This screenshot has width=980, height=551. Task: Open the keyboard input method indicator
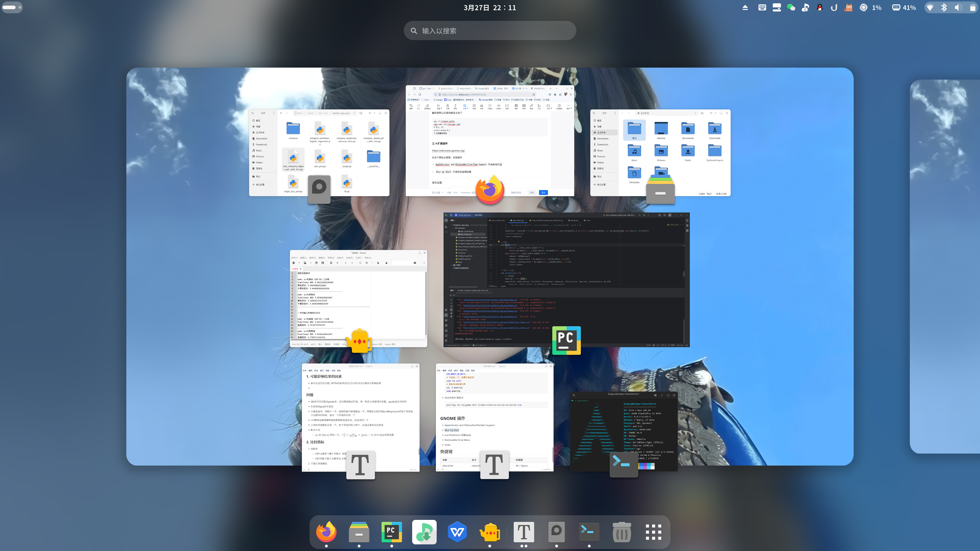point(762,8)
